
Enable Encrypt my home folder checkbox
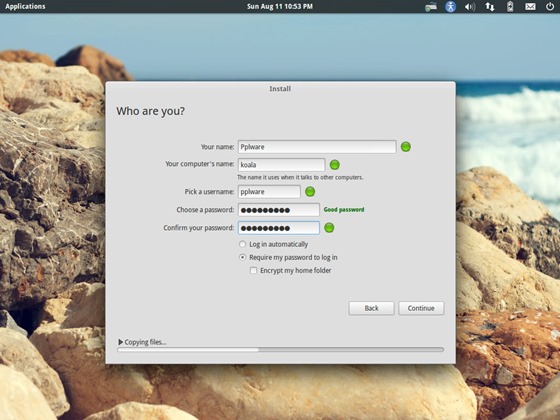coord(254,270)
